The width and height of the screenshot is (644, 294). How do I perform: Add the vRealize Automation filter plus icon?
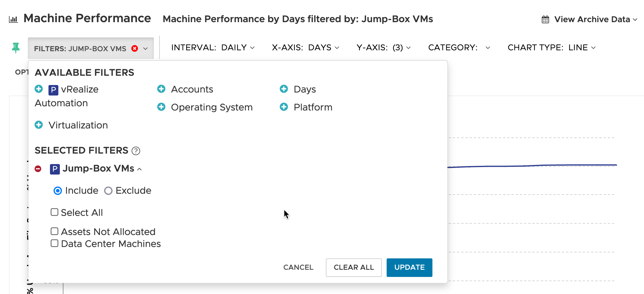[39, 89]
